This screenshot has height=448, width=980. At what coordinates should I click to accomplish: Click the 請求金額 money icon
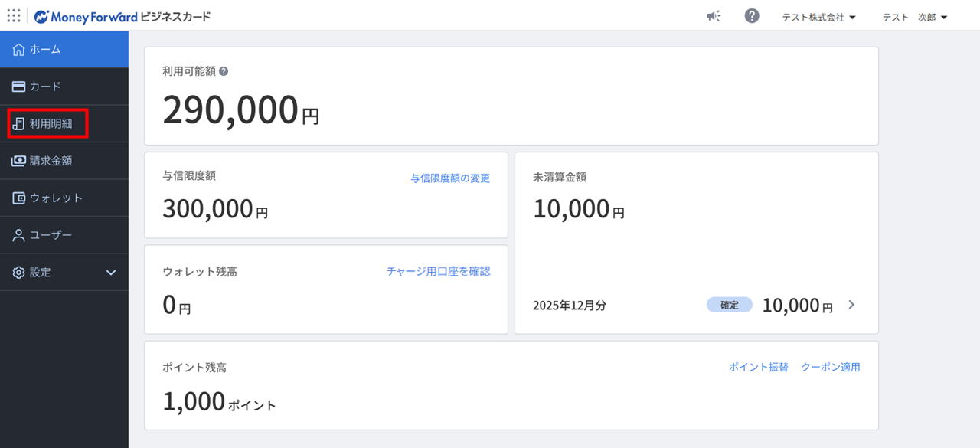pos(19,161)
